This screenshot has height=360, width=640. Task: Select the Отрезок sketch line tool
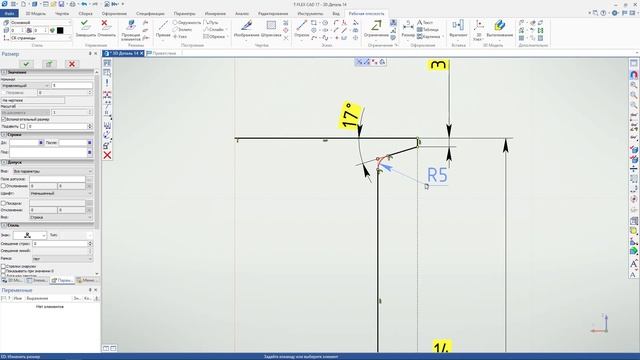coord(302,29)
